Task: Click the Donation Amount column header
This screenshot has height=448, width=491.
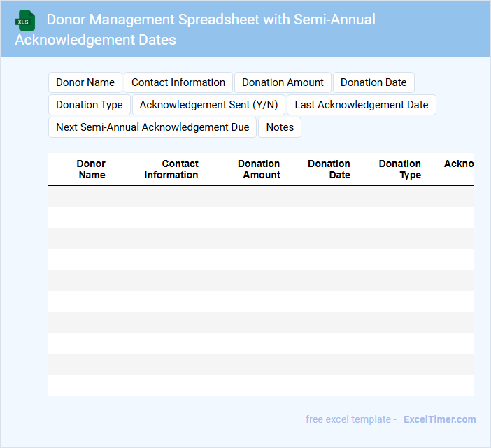Action: (x=259, y=169)
